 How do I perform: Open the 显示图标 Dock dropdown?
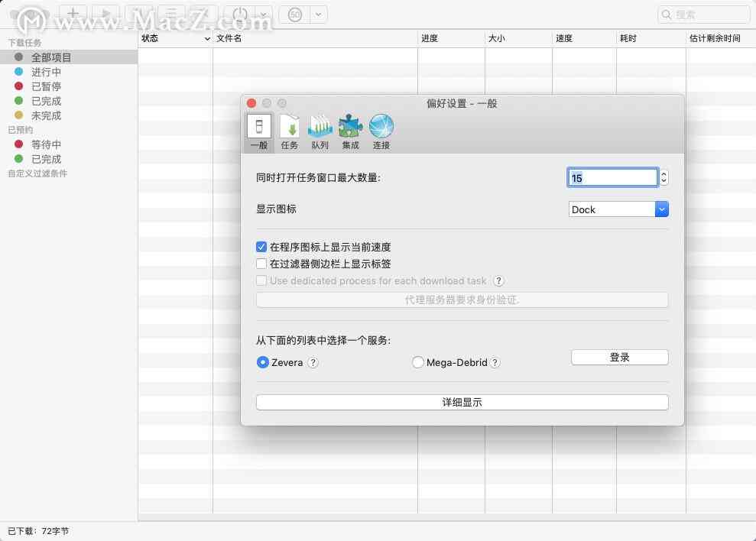[618, 209]
